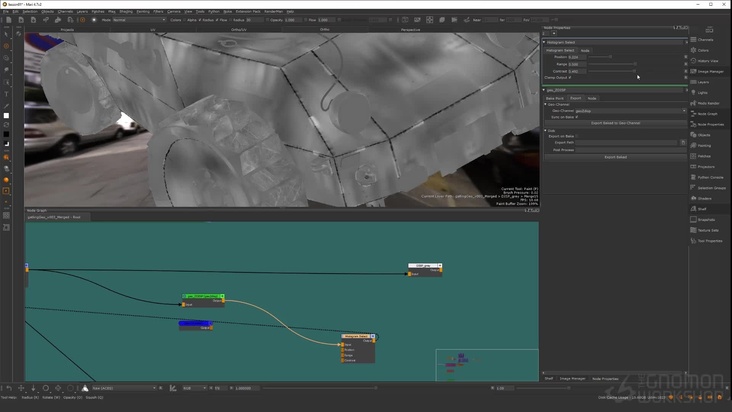Select the Export tab in geo_2DISP
Image resolution: width=732 pixels, height=412 pixels.
coord(576,98)
